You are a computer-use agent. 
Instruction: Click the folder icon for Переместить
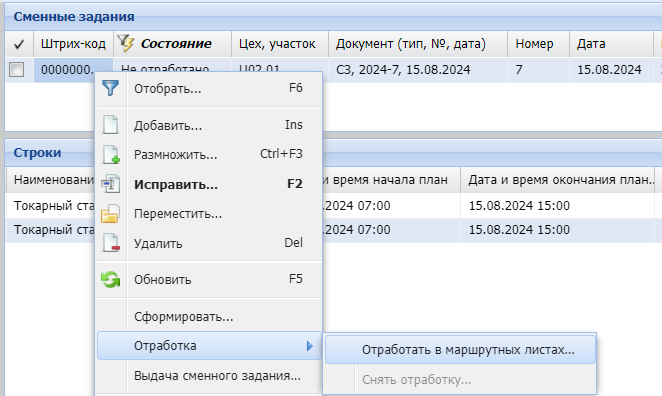pyautogui.click(x=111, y=214)
